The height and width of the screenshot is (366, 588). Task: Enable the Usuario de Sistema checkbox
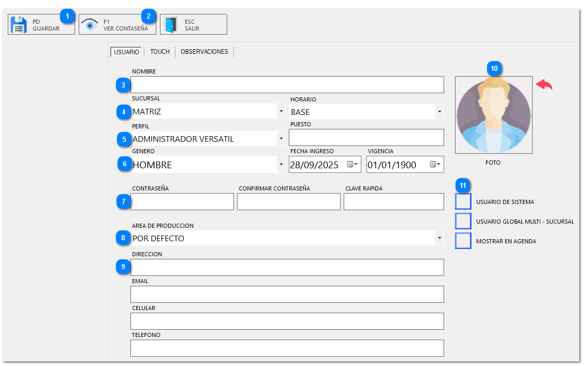pyautogui.click(x=463, y=202)
